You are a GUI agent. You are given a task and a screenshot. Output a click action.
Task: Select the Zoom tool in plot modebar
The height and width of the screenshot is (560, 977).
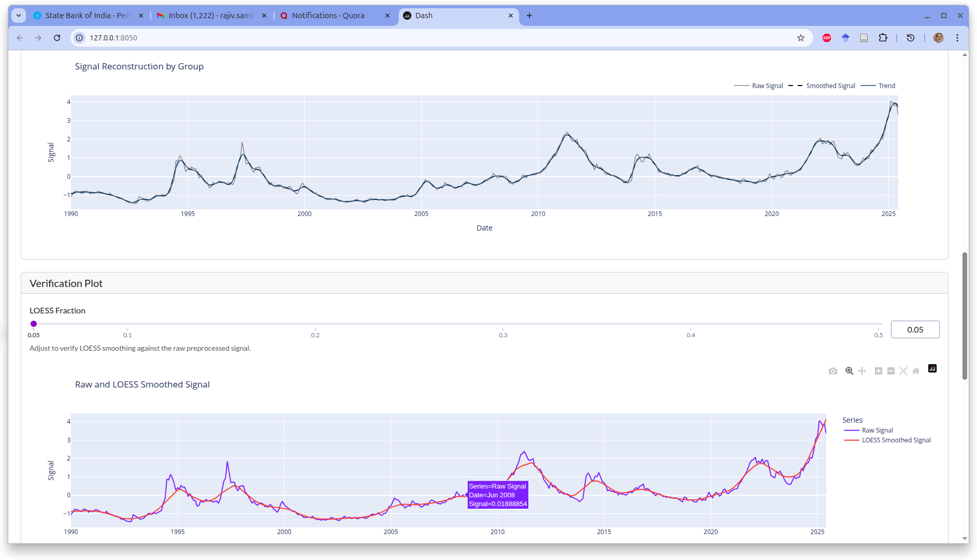[x=850, y=371]
